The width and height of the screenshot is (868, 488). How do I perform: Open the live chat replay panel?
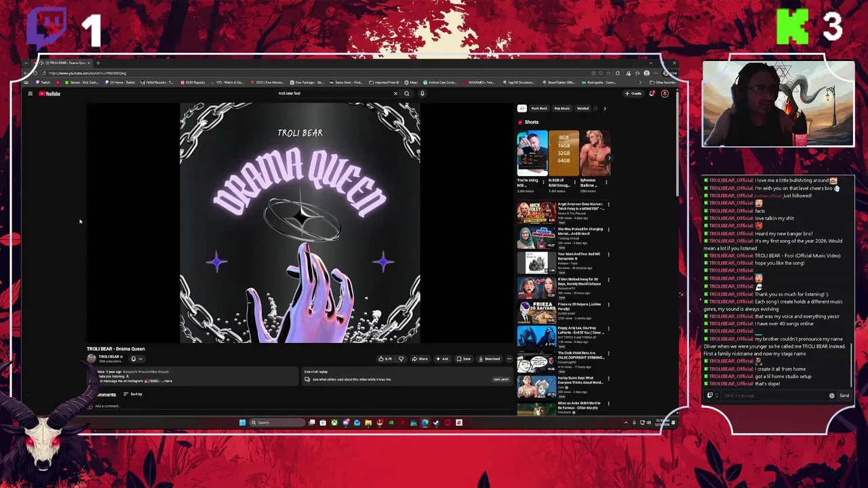501,379
